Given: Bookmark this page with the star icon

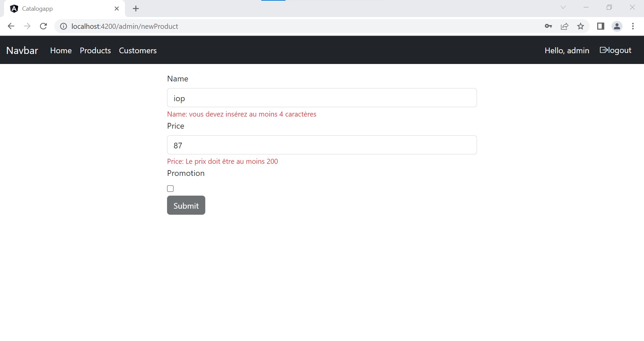Looking at the screenshot, I should click(581, 26).
